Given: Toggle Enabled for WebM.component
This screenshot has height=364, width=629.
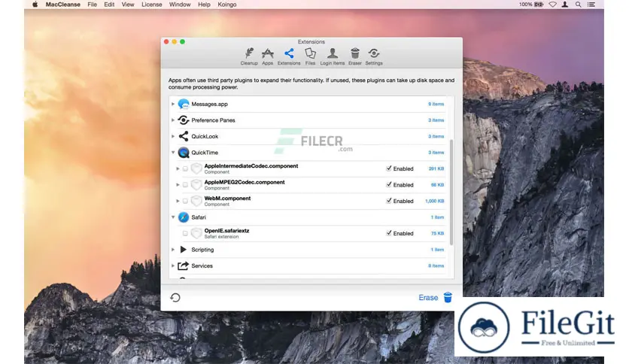Looking at the screenshot, I should point(389,201).
